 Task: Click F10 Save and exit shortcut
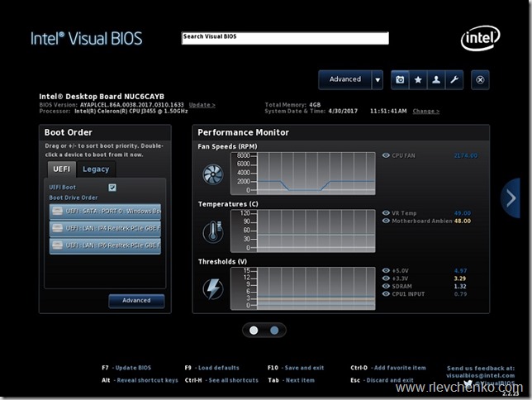[x=296, y=368]
